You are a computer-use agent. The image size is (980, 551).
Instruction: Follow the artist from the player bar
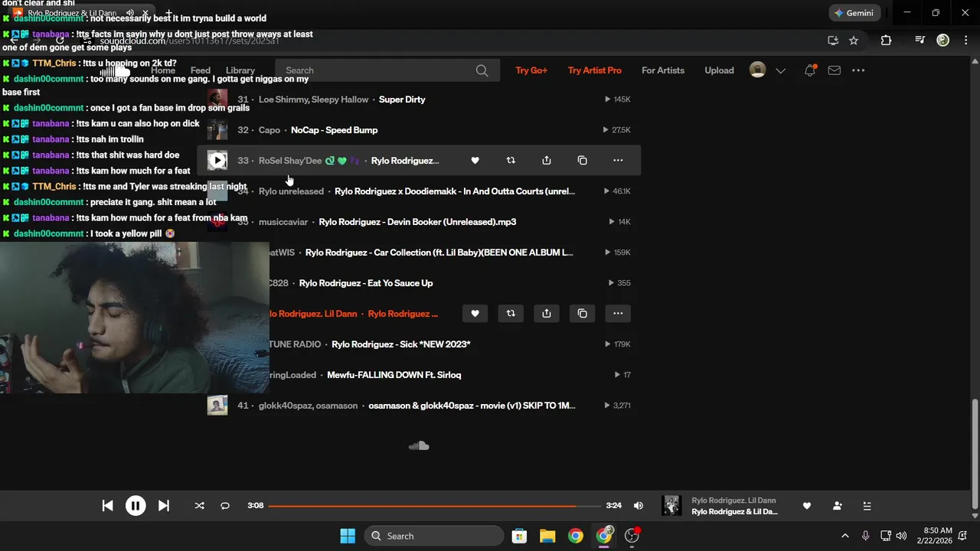tap(837, 506)
